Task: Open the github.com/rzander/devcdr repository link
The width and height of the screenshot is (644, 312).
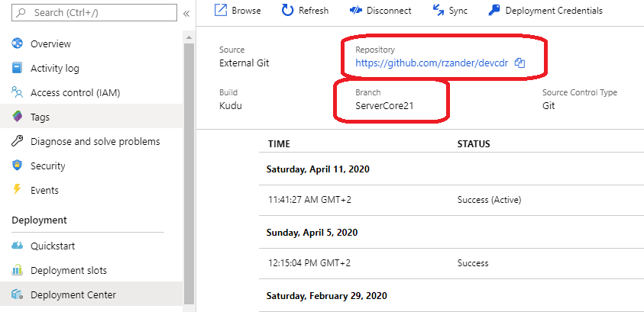Action: point(432,63)
